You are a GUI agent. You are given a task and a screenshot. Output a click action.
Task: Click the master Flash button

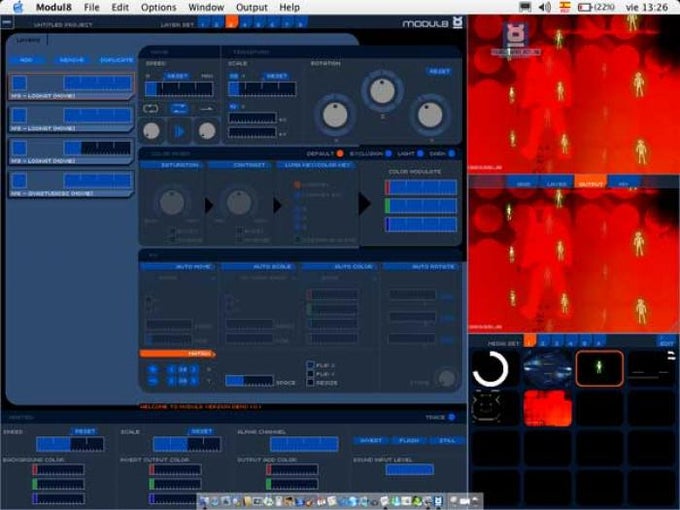pyautogui.click(x=409, y=441)
